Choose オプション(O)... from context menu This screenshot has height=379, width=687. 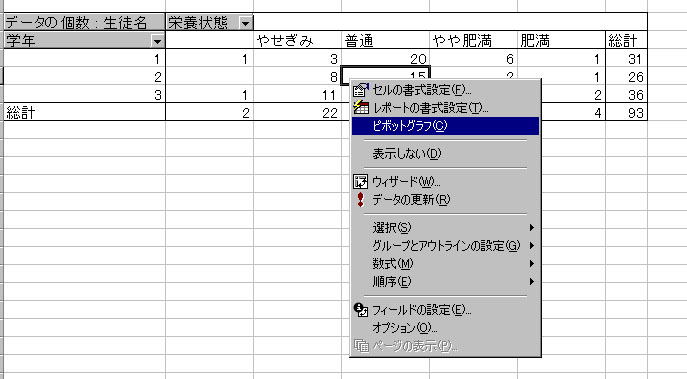(445, 327)
